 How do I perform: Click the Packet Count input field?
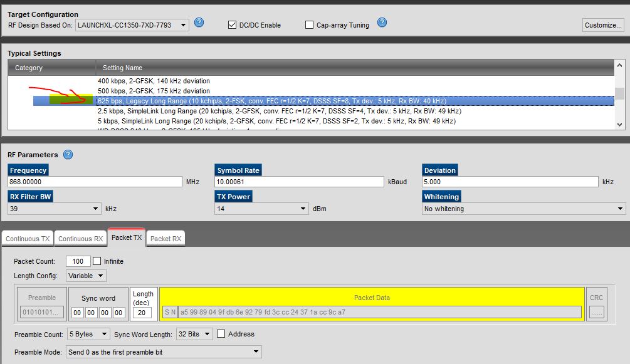pyautogui.click(x=78, y=261)
